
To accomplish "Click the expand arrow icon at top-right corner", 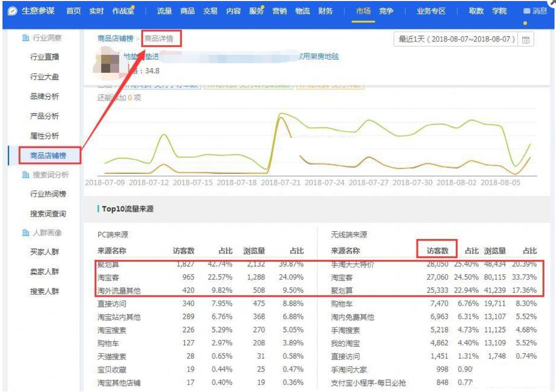I will [x=551, y=3].
